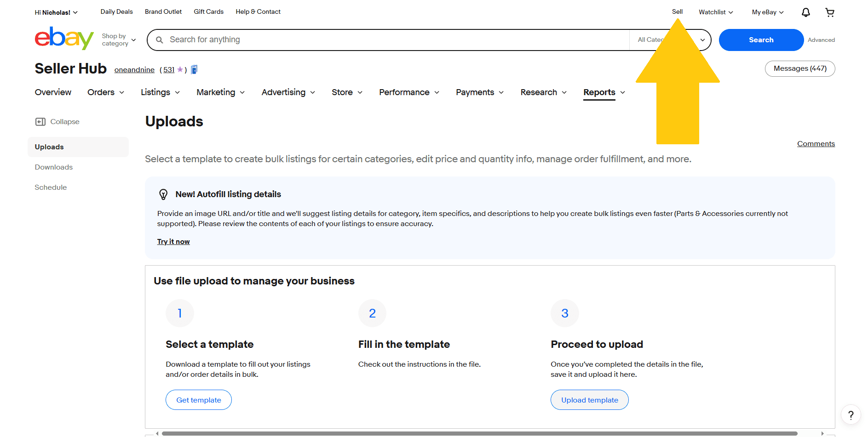Click the lightbulb icon in the Autofill banner
This screenshot has width=868, height=437.
click(x=164, y=194)
